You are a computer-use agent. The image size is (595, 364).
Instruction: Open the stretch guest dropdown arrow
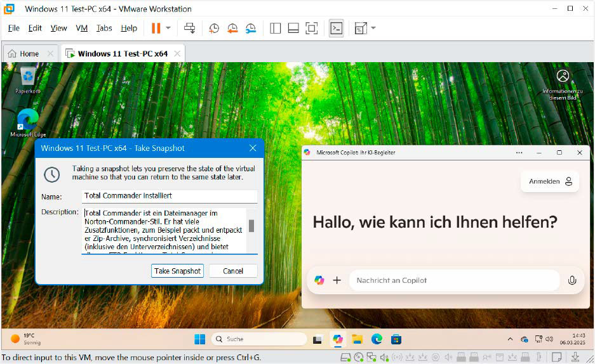[x=373, y=28]
